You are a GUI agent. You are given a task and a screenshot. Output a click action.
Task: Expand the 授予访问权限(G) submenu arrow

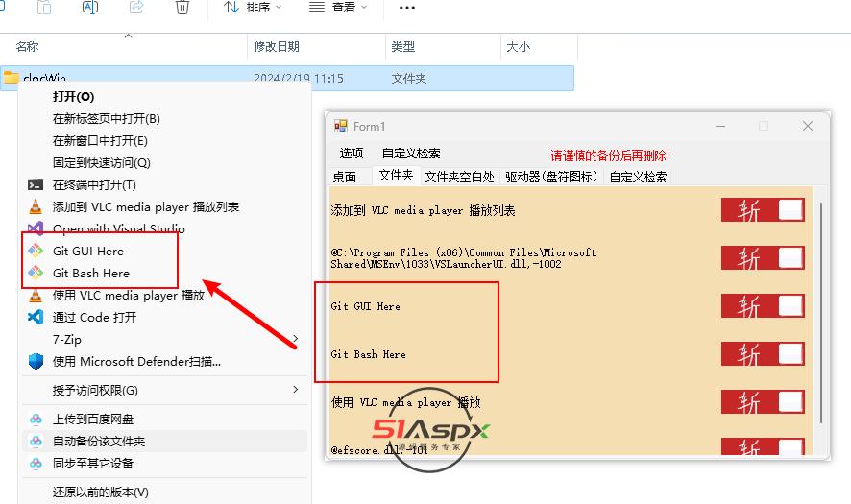point(295,390)
